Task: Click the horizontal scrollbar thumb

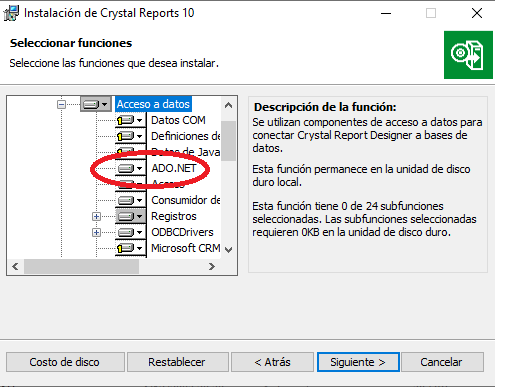Action: click(81, 266)
